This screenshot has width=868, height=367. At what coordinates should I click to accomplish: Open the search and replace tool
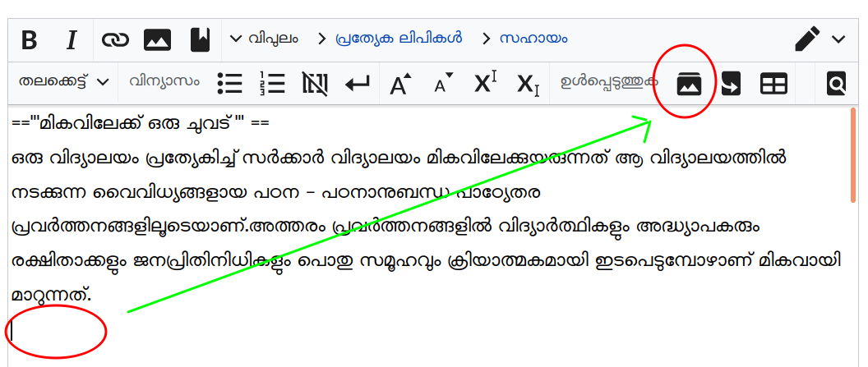coord(836,83)
